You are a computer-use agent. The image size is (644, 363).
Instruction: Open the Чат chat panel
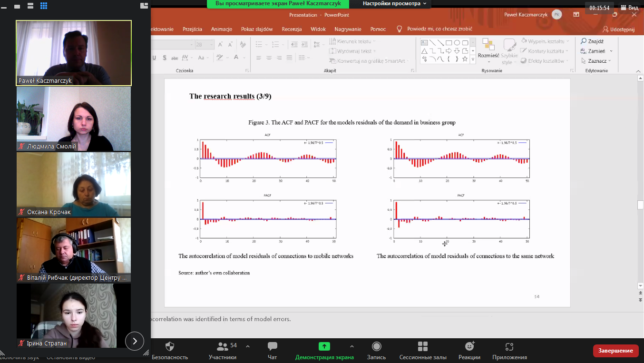coord(273,351)
